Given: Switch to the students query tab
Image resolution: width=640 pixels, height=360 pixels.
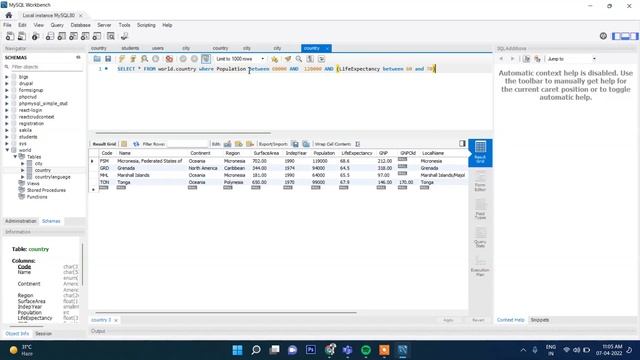Looking at the screenshot, I should pyautogui.click(x=130, y=48).
